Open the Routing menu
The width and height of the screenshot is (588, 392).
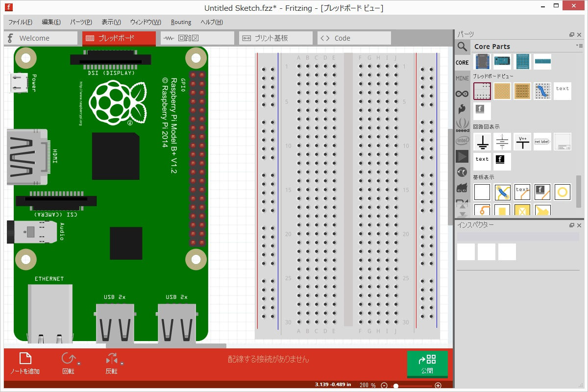click(x=181, y=22)
